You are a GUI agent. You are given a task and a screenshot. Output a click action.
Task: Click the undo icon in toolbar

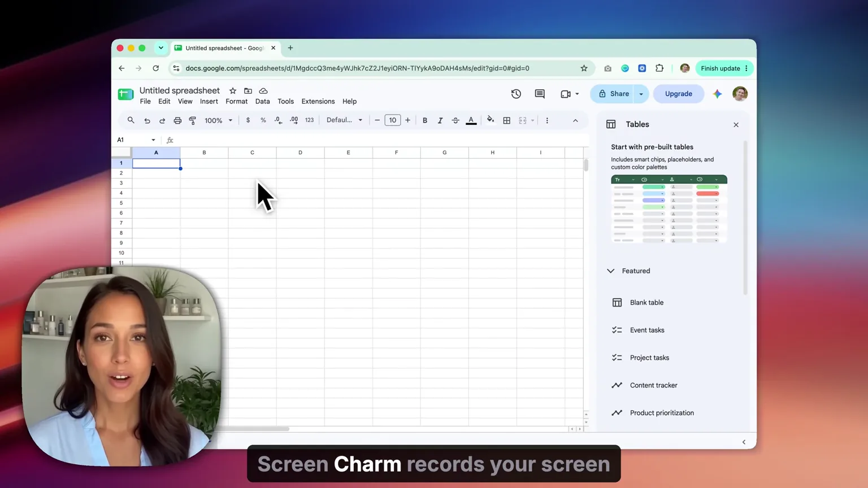click(147, 120)
